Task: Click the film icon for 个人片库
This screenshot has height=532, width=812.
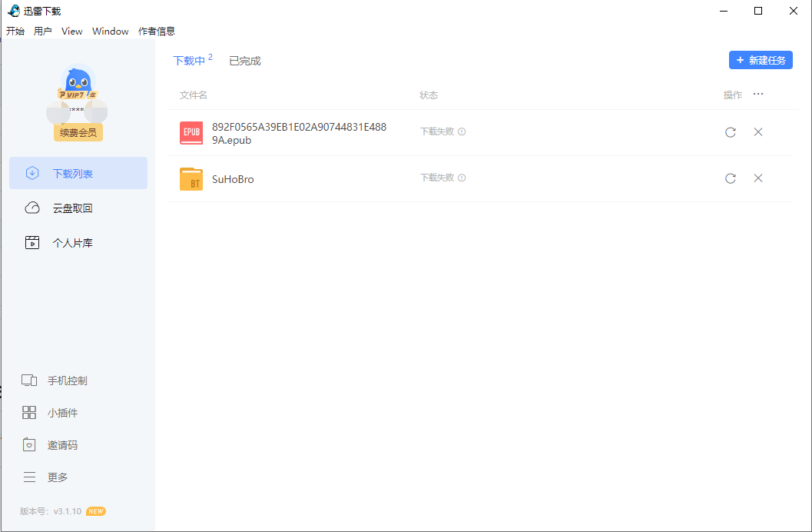Action: pyautogui.click(x=32, y=242)
